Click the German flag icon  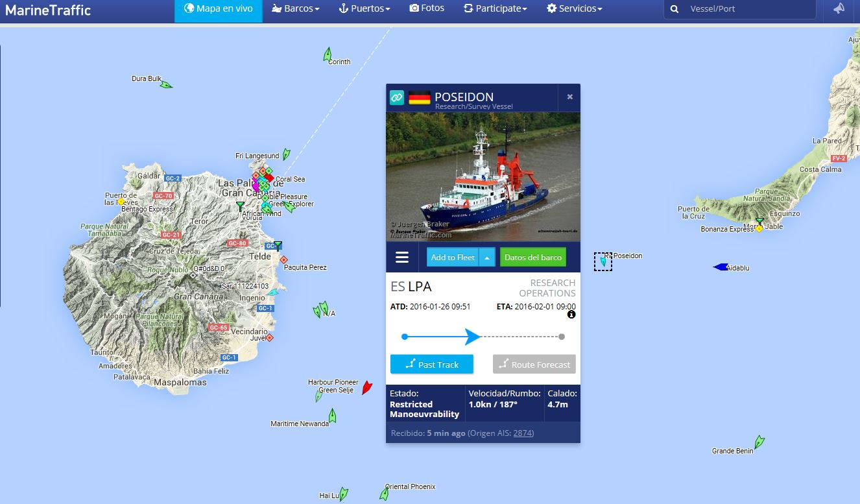click(x=420, y=98)
